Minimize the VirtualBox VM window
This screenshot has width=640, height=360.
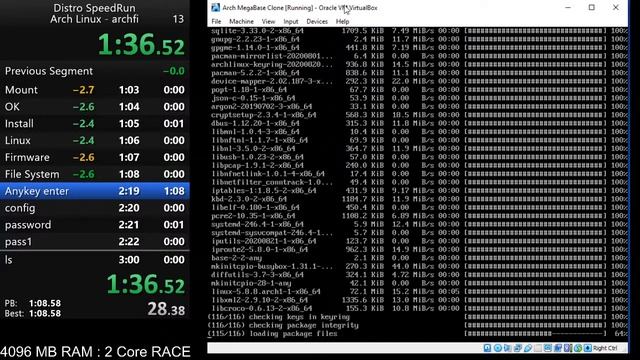[x=568, y=7]
